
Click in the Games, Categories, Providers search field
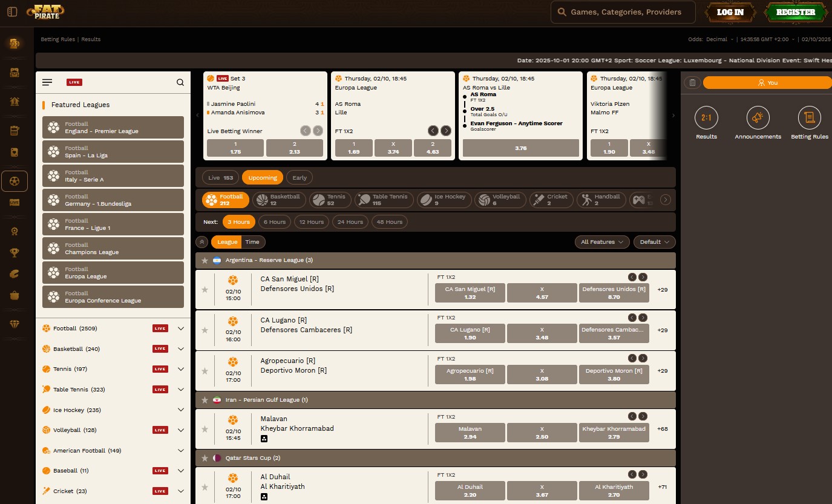click(623, 11)
